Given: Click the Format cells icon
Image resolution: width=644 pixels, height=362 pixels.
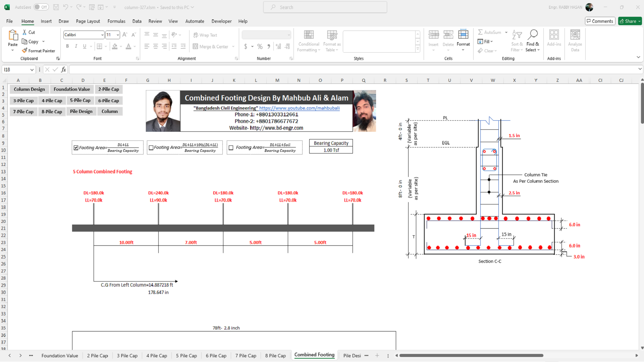Looking at the screenshot, I should click(x=463, y=34).
